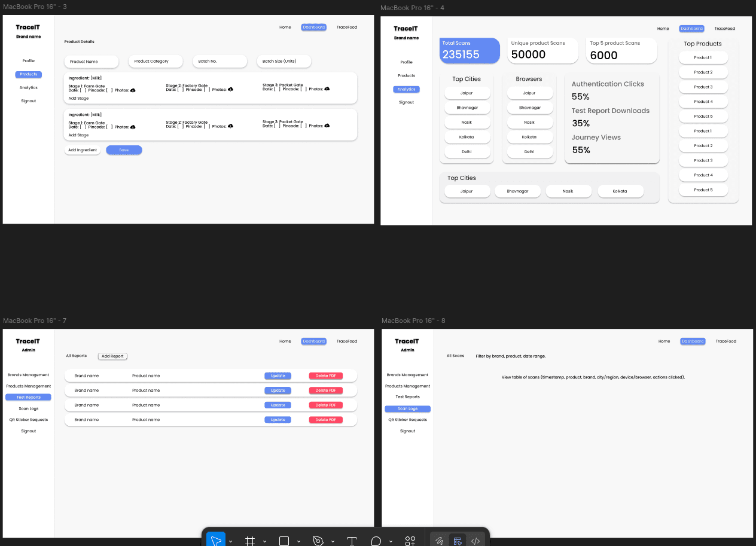Click Test Reports in the admin sidebar

coord(29,397)
